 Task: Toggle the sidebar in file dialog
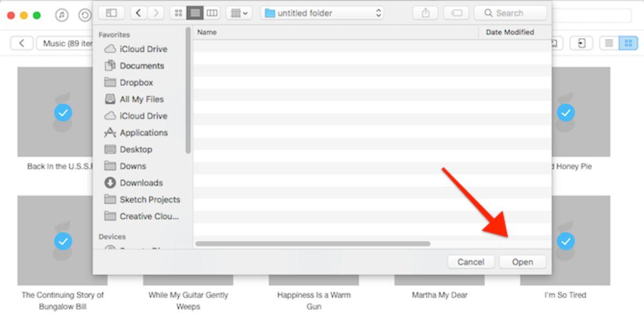pyautogui.click(x=111, y=13)
